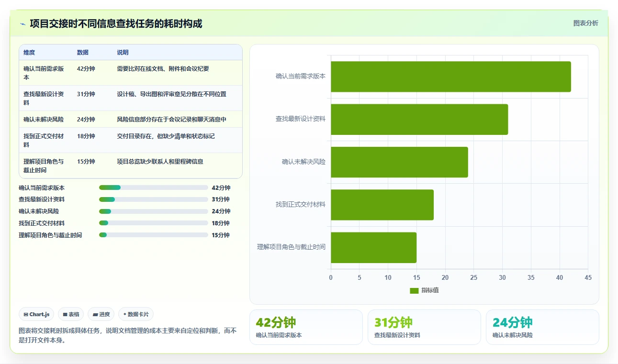
Task: Click progress bar for 找到正式交付材料
Action: tap(154, 223)
